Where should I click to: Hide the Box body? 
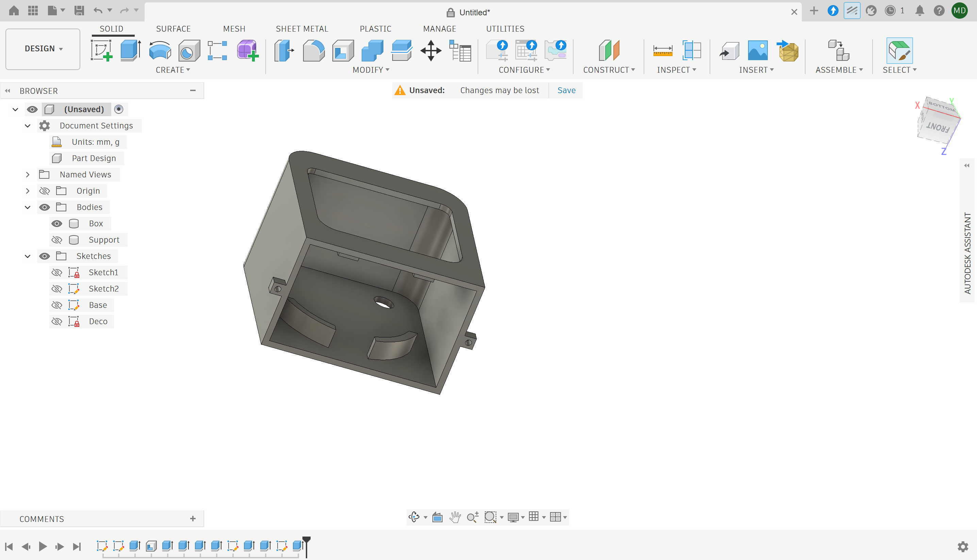coord(56,224)
